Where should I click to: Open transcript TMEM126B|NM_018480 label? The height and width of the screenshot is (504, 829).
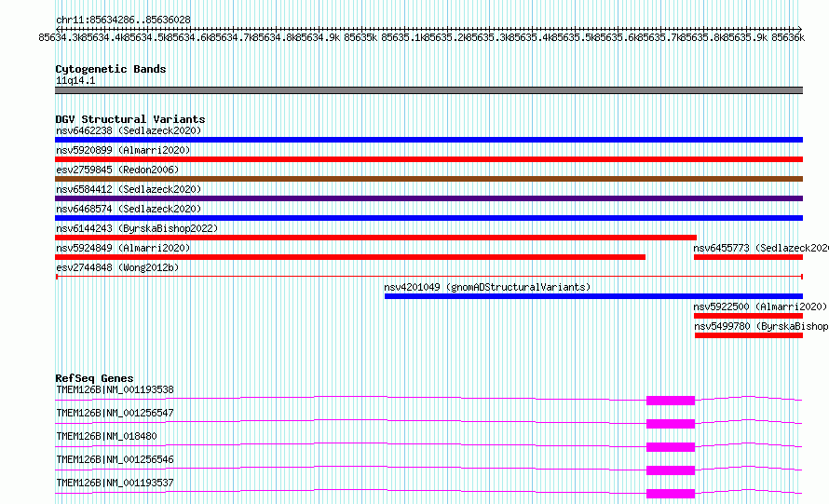click(106, 436)
